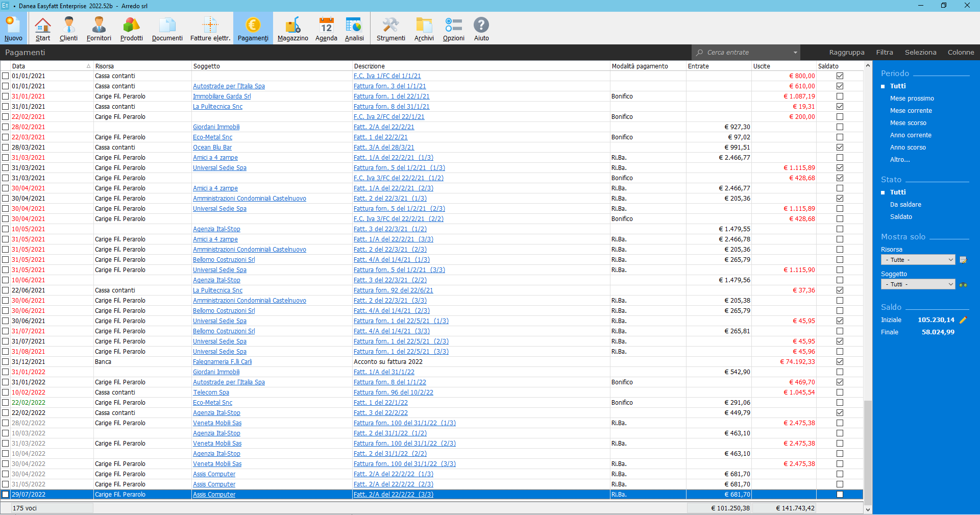This screenshot has width=980, height=515.
Task: Open the Prodotti catalog
Action: 131,28
